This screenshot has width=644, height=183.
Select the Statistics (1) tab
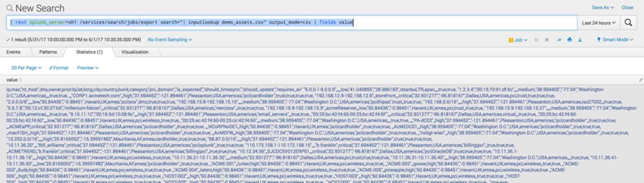[x=89, y=52]
